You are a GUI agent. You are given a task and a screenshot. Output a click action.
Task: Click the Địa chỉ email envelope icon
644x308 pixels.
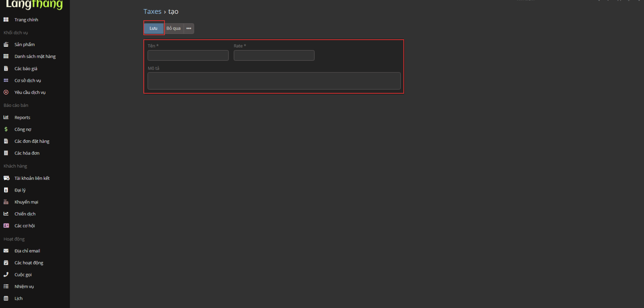click(x=6, y=250)
